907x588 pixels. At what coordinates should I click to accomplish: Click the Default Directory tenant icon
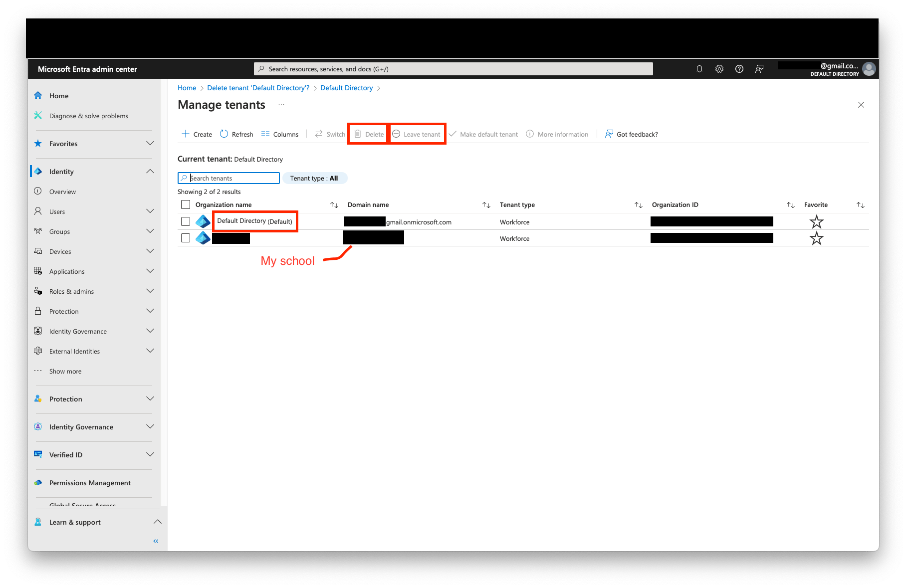[x=203, y=221]
